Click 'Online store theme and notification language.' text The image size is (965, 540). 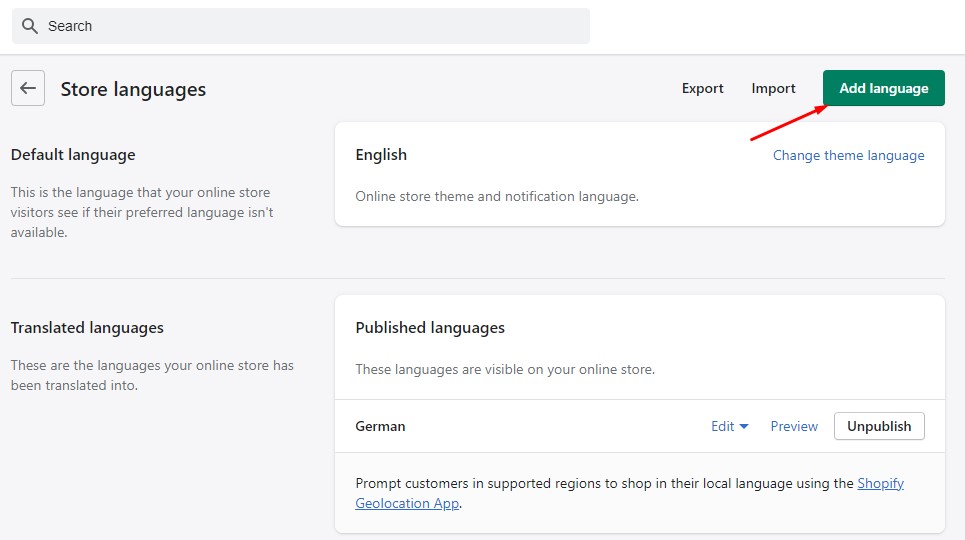[x=497, y=196]
